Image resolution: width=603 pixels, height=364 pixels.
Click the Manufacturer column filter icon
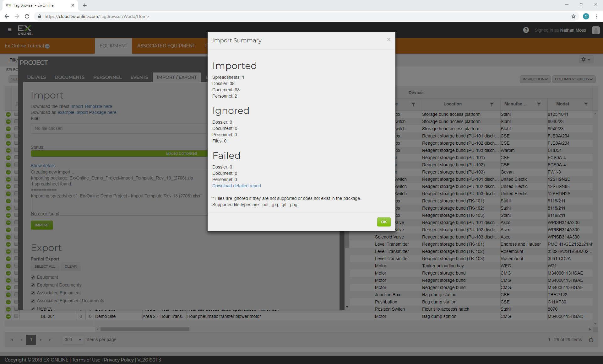pos(539,104)
